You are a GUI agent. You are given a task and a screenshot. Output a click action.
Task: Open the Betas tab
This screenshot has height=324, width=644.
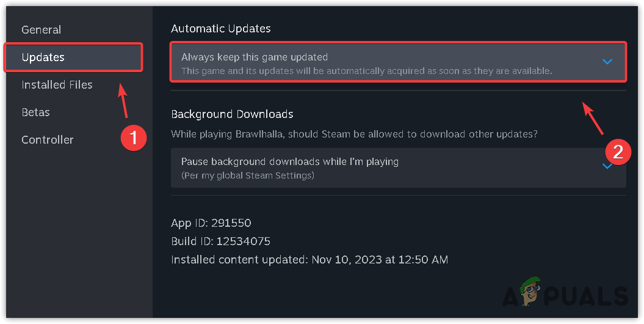coord(35,112)
